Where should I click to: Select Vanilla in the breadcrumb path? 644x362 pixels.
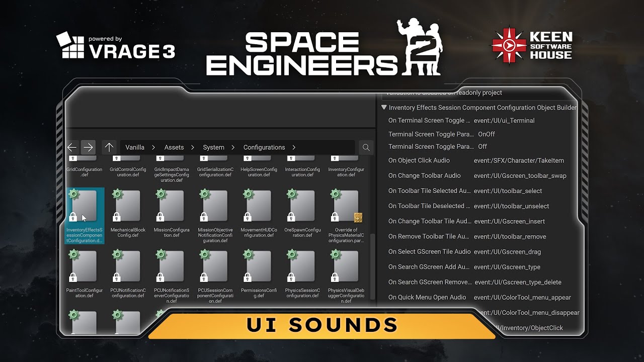(x=135, y=147)
